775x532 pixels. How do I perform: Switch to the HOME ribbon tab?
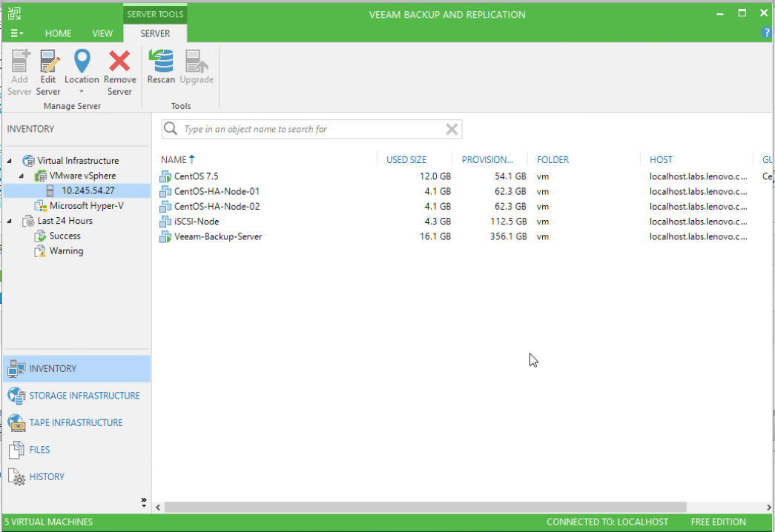(x=58, y=33)
